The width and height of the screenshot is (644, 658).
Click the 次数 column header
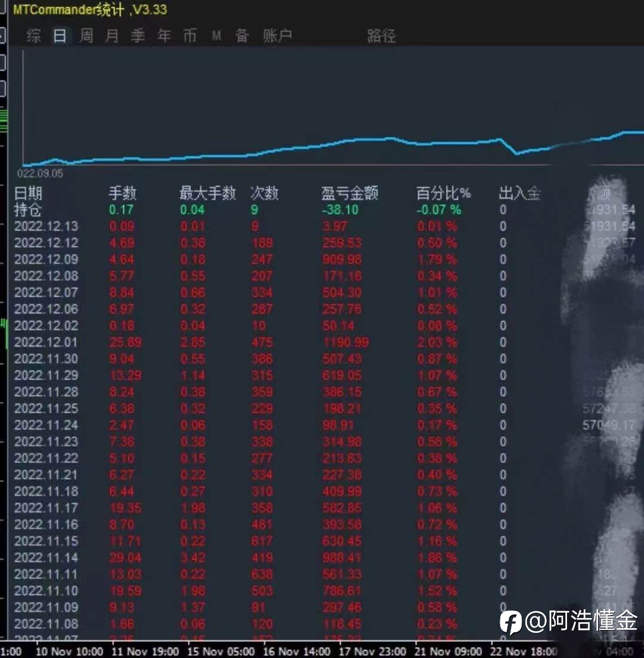tap(264, 193)
